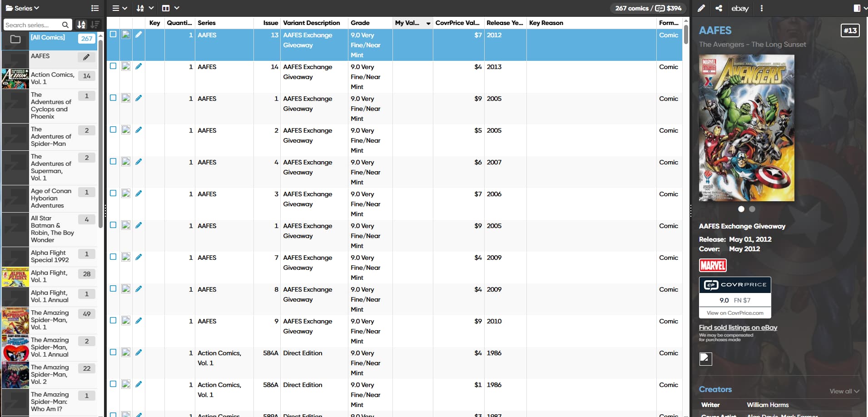The image size is (868, 417).
Task: Edit AAFES issue 14 row
Action: click(139, 66)
